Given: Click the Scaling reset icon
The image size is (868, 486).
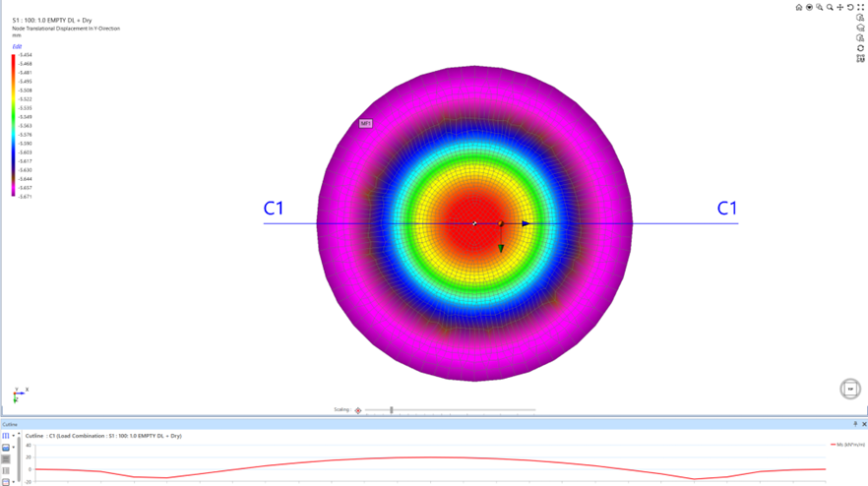Looking at the screenshot, I should point(358,410).
